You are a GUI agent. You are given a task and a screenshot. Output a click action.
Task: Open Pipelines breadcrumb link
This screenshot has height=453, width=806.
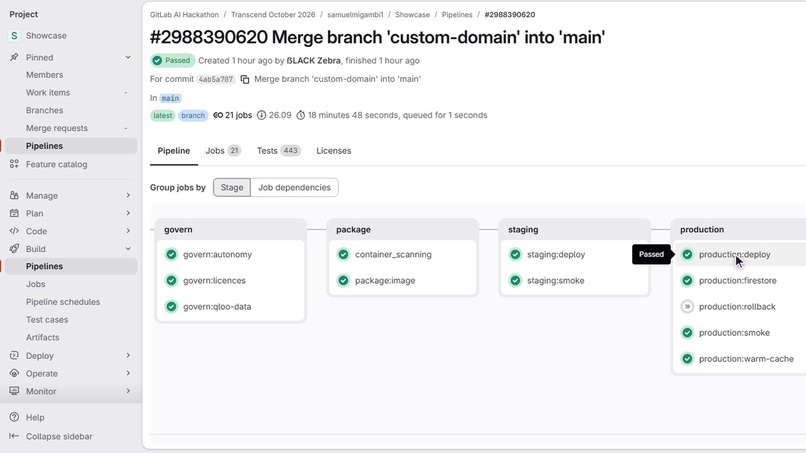pos(457,15)
